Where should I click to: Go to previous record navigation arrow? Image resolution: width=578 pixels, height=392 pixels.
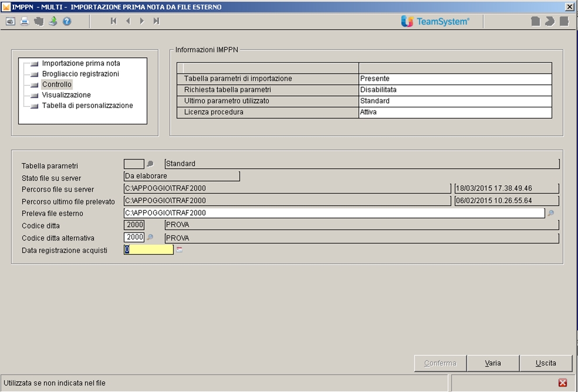coord(128,21)
